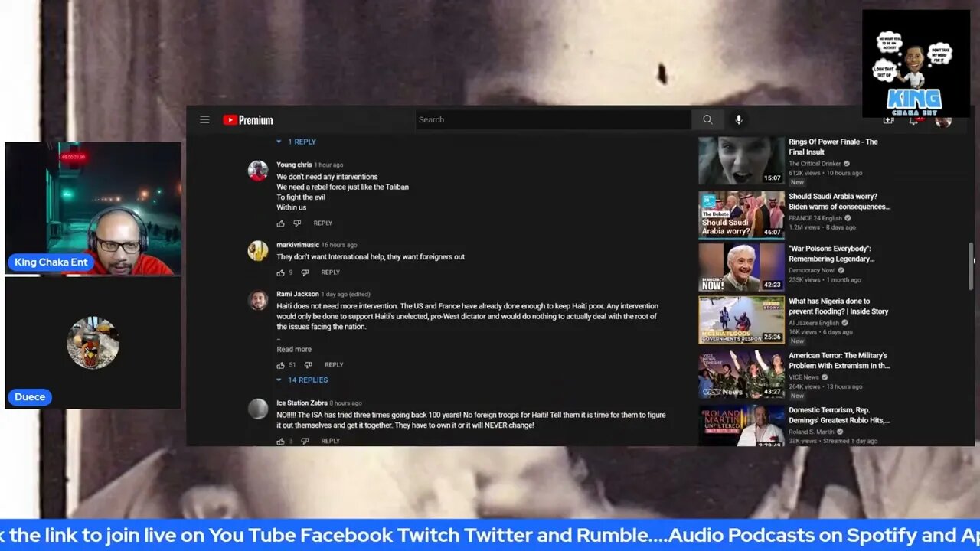Open the VICE News channel name

coord(804,377)
